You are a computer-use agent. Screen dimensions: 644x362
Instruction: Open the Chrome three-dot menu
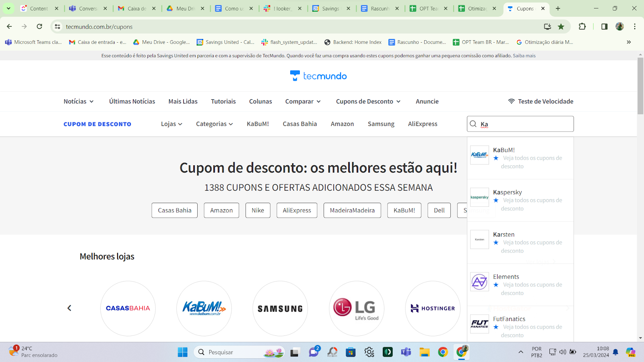(x=635, y=27)
